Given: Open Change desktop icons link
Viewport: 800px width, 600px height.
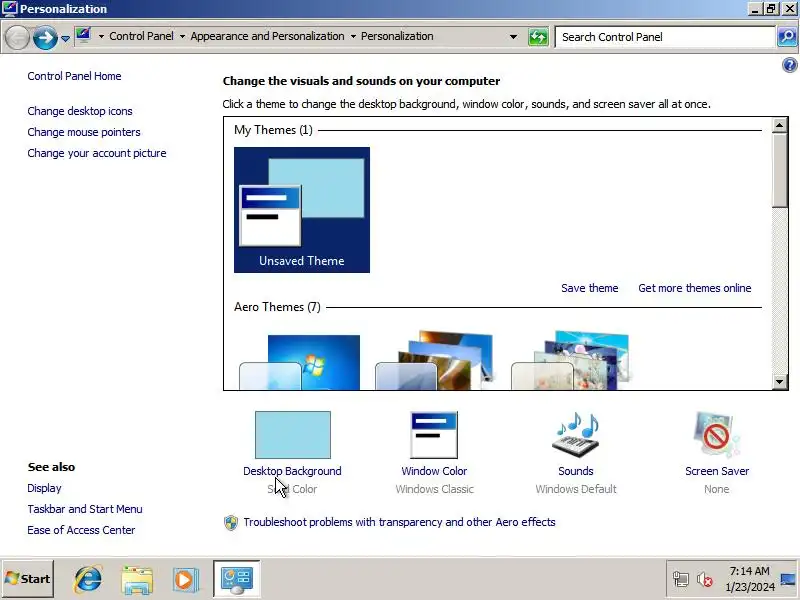Looking at the screenshot, I should pyautogui.click(x=80, y=111).
